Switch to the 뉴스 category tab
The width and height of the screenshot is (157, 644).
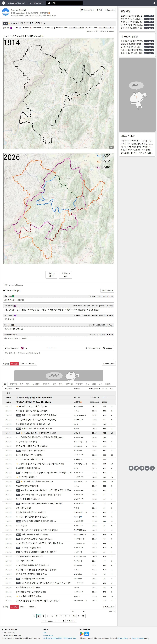(100, 384)
